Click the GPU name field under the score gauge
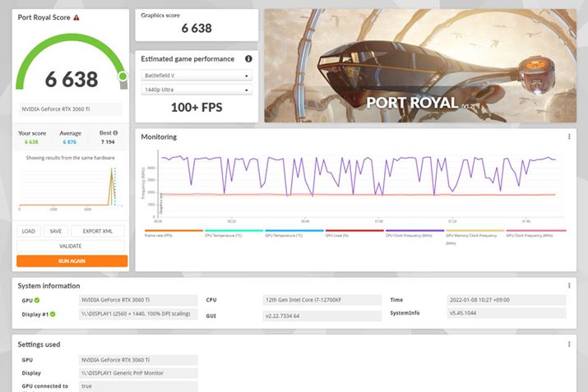Image resolution: width=588 pixels, height=392 pixels. [x=71, y=109]
